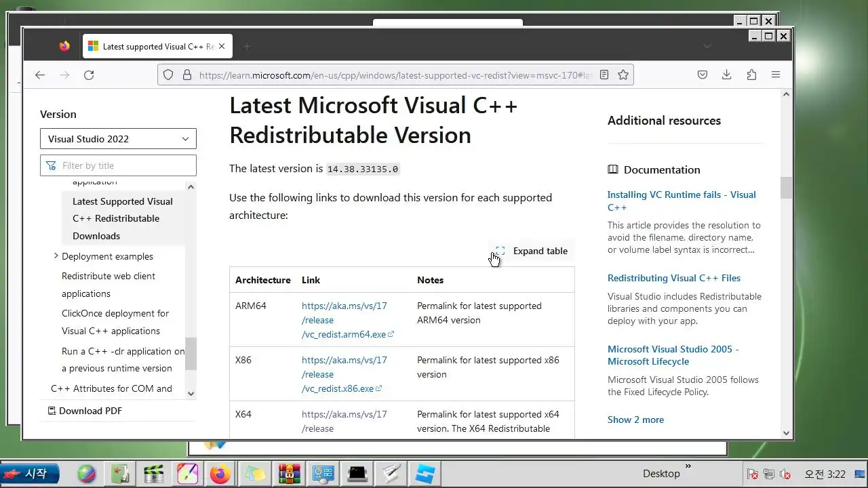List all tabs dropdown arrow
Image resolution: width=868 pixels, height=488 pixels.
click(x=707, y=47)
